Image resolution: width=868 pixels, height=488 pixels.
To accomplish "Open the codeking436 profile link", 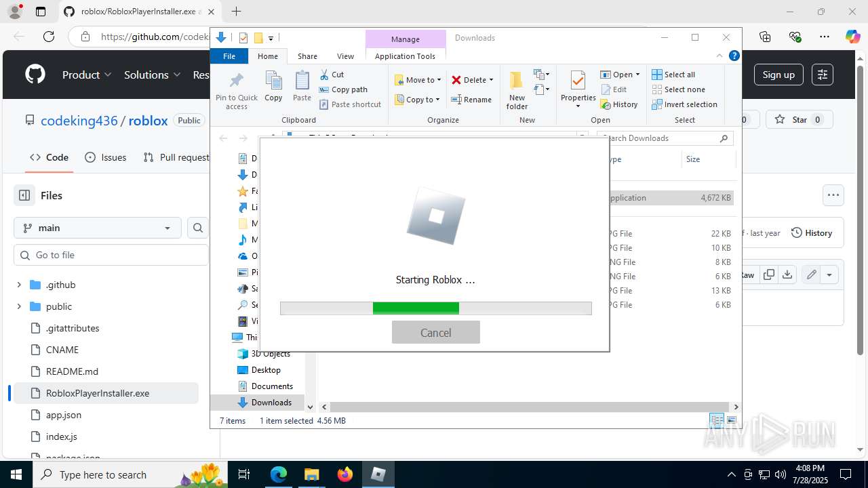I will point(79,121).
